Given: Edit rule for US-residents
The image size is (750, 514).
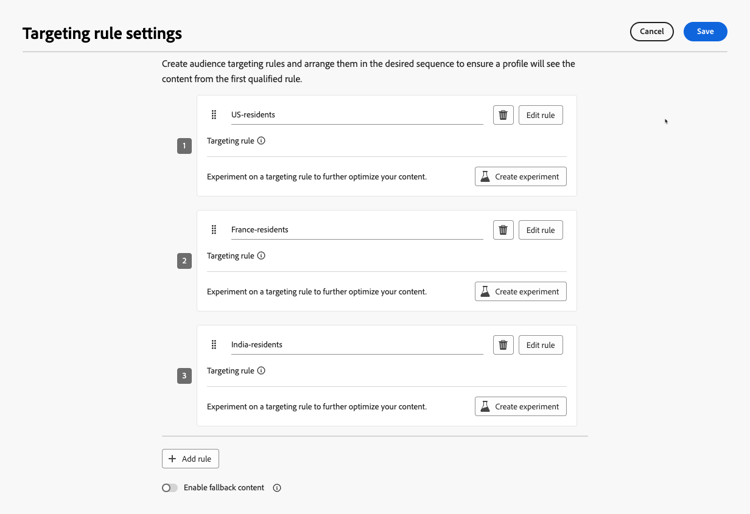Looking at the screenshot, I should coord(540,115).
